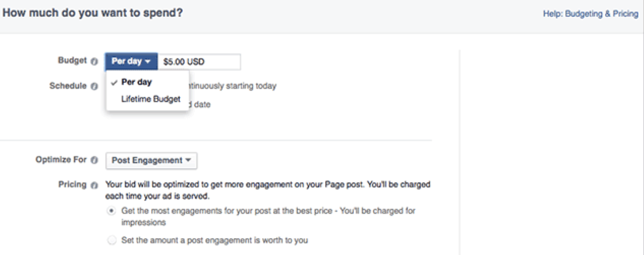Pick Per day from the budget menu
Viewport: 644px width, 255px height.
pyautogui.click(x=137, y=82)
